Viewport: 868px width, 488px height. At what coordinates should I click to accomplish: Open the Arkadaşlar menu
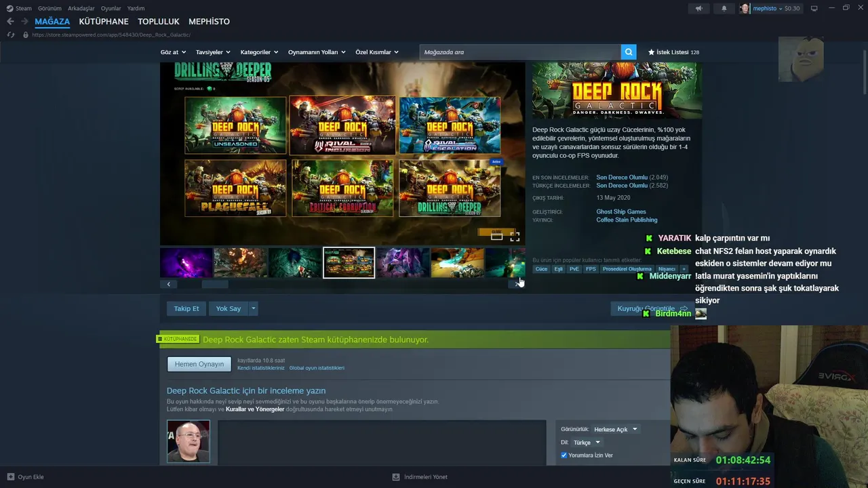coord(81,8)
